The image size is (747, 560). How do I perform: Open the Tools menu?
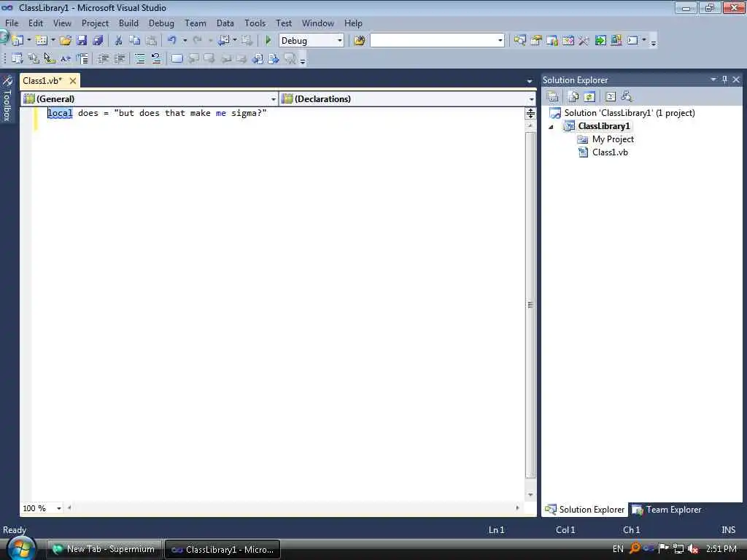point(255,23)
